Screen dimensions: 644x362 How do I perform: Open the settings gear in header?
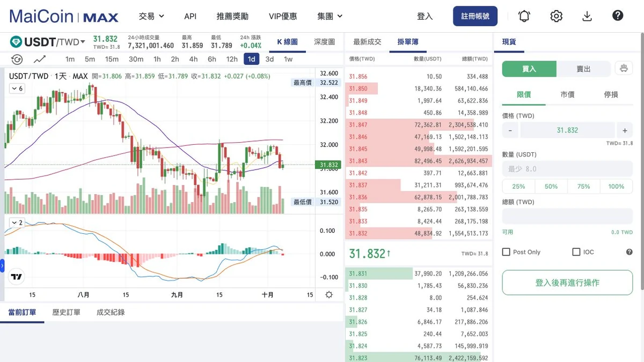point(556,16)
